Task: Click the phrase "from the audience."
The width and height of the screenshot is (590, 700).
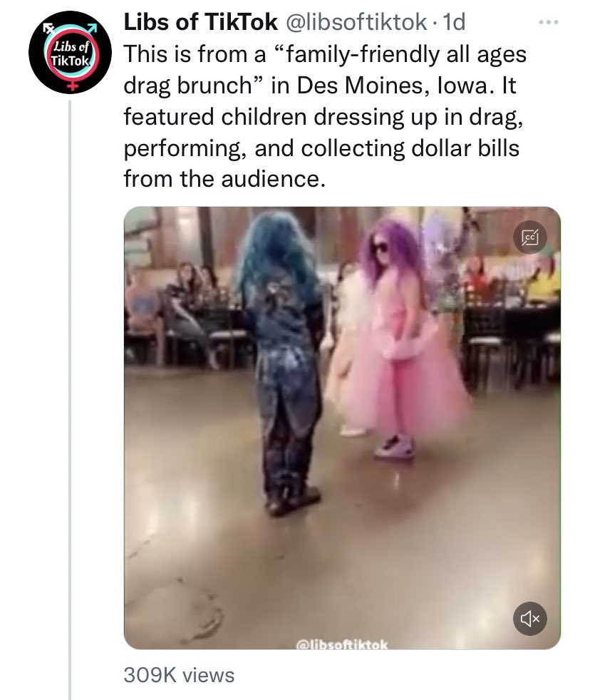Action: coord(224,179)
